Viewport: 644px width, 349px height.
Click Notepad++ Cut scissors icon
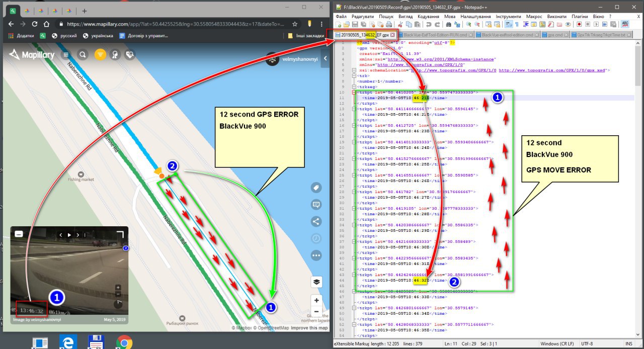400,24
